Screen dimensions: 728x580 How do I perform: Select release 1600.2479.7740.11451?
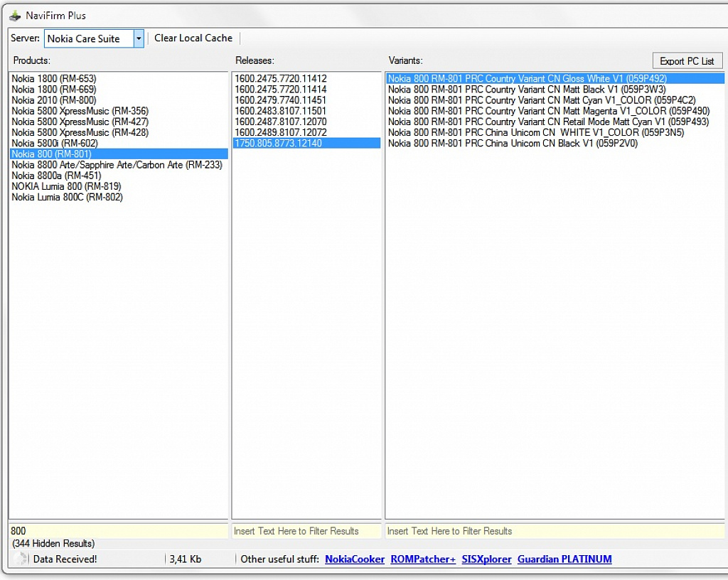[306, 100]
